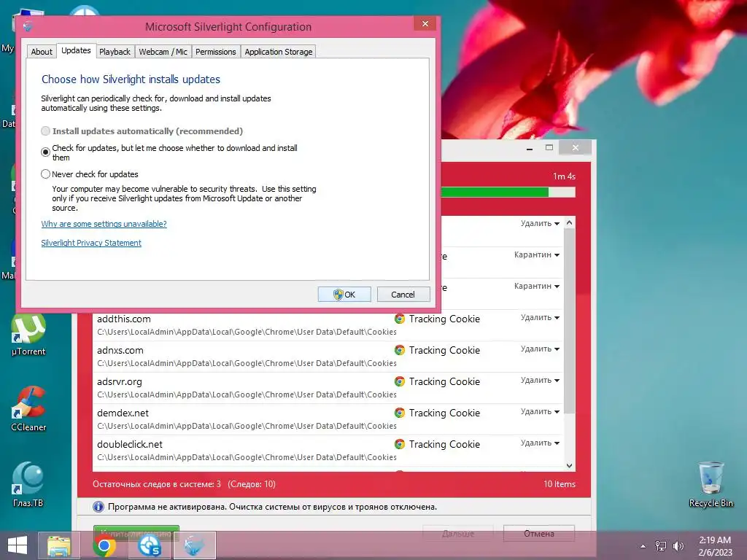Select Silverlight Configuration taskbar icon
The image size is (747, 560).
coord(194,545)
